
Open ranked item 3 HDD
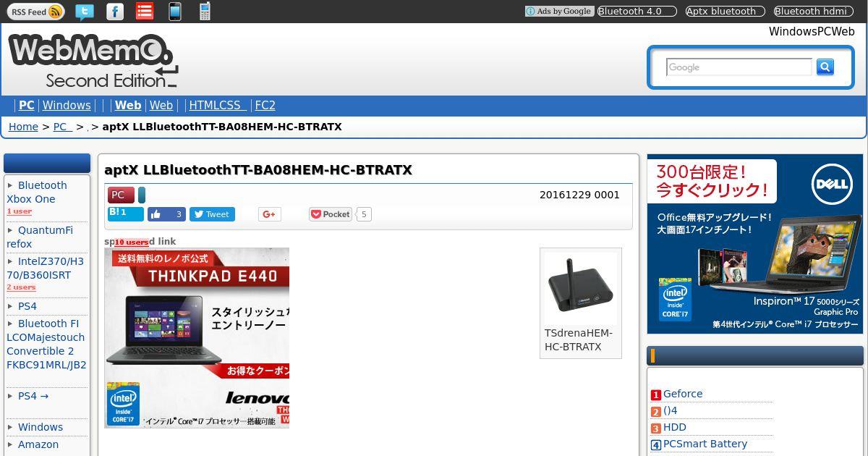(675, 427)
